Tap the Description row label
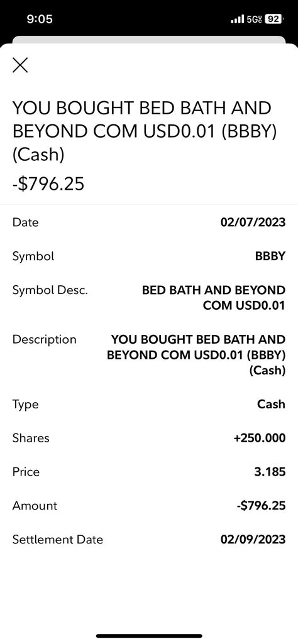The height and width of the screenshot is (644, 298). (45, 340)
